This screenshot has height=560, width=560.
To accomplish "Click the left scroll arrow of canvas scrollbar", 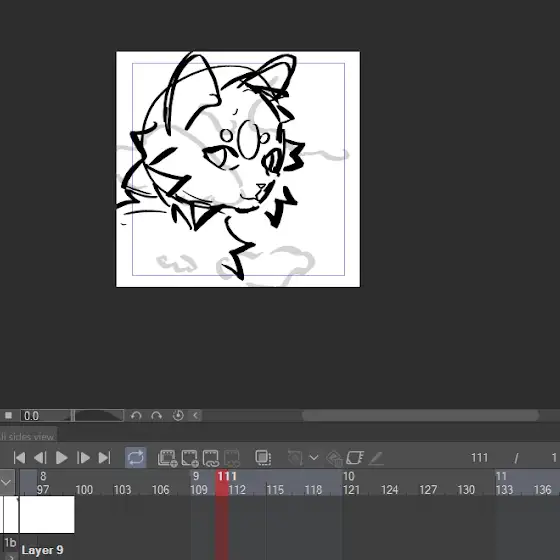I will [195, 415].
